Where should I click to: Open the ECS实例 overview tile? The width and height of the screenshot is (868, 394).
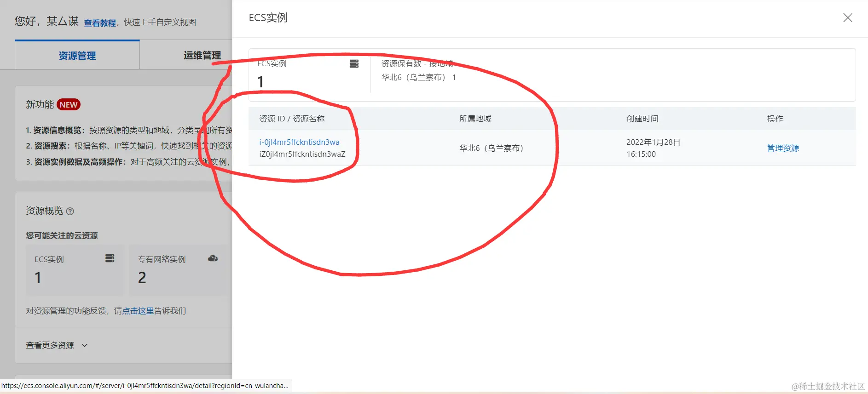(75, 270)
